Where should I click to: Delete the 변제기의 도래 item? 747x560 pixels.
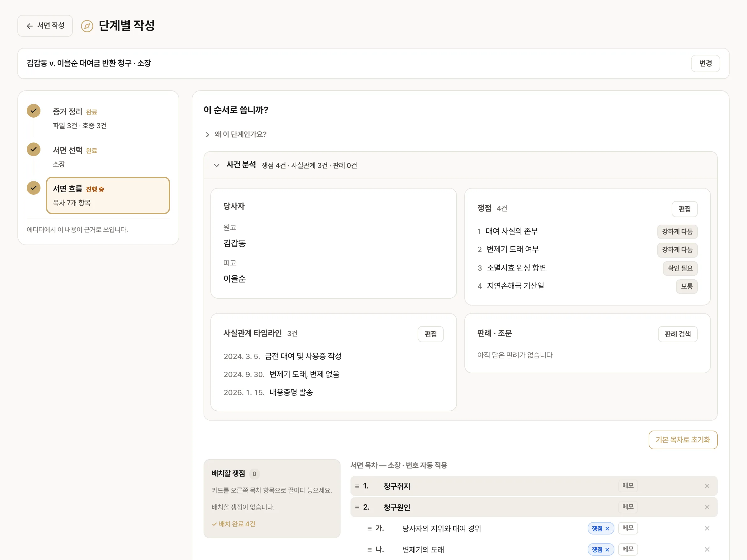point(707,550)
